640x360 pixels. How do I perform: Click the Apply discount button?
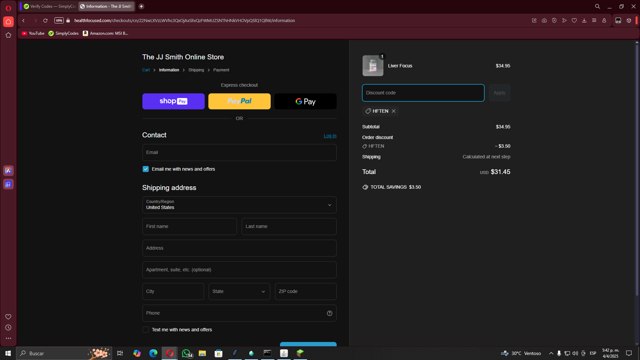[499, 93]
